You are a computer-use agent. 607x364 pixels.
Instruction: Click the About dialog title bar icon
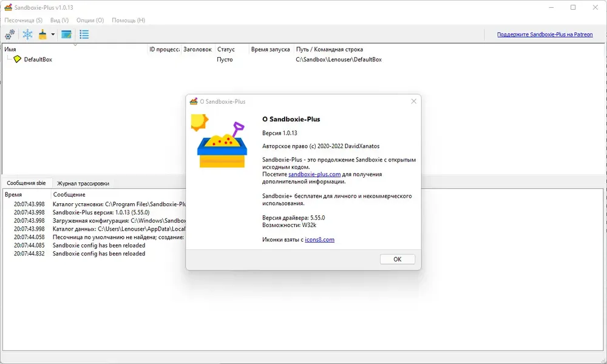point(194,101)
